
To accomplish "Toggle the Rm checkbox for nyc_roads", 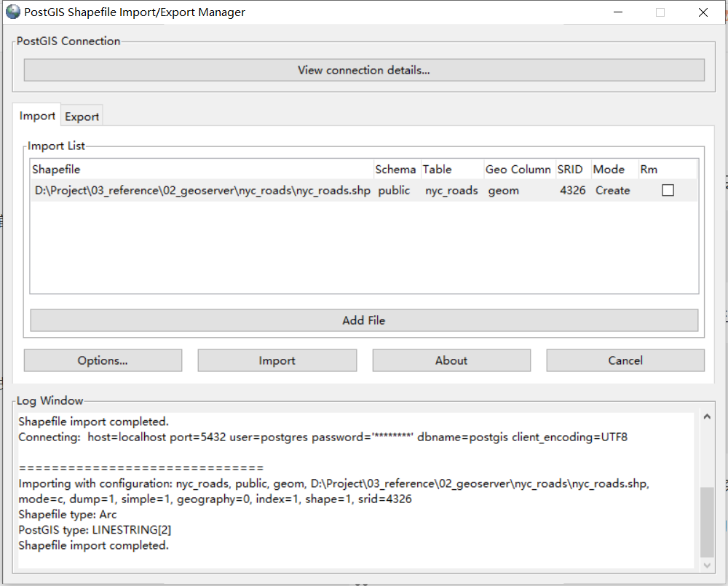I will click(668, 191).
